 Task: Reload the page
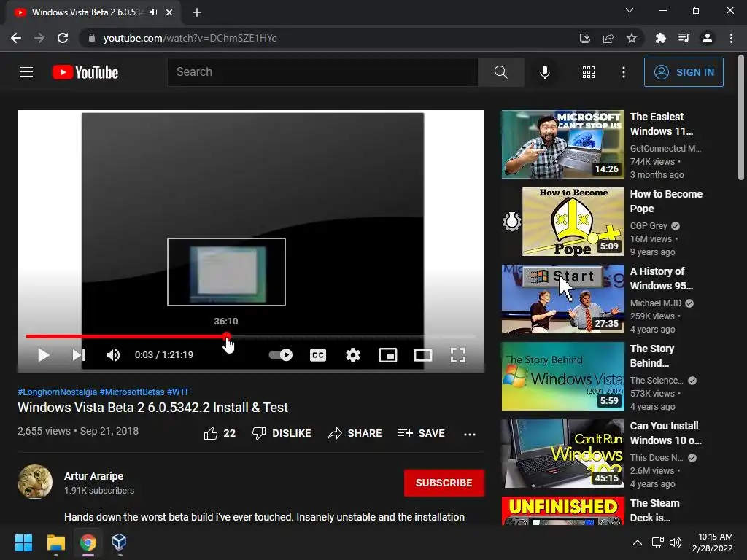pos(63,38)
